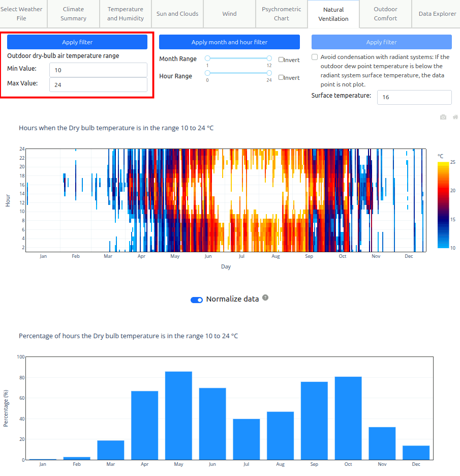
Task: Switch to Climate Summary tab
Action: pyautogui.click(x=74, y=14)
